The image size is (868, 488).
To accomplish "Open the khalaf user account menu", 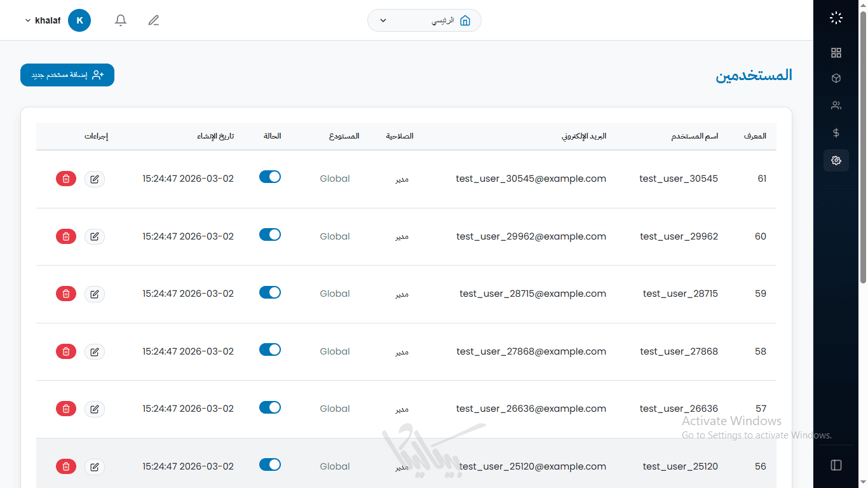I will [x=43, y=20].
